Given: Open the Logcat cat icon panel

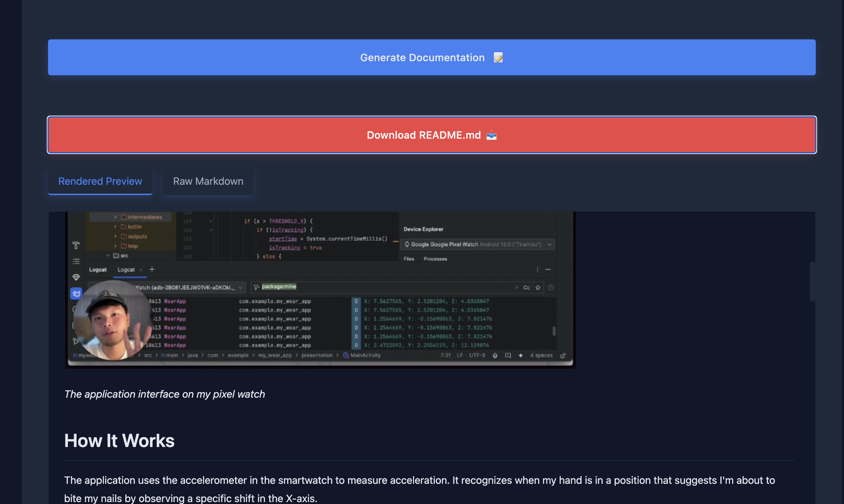Looking at the screenshot, I should click(x=76, y=293).
